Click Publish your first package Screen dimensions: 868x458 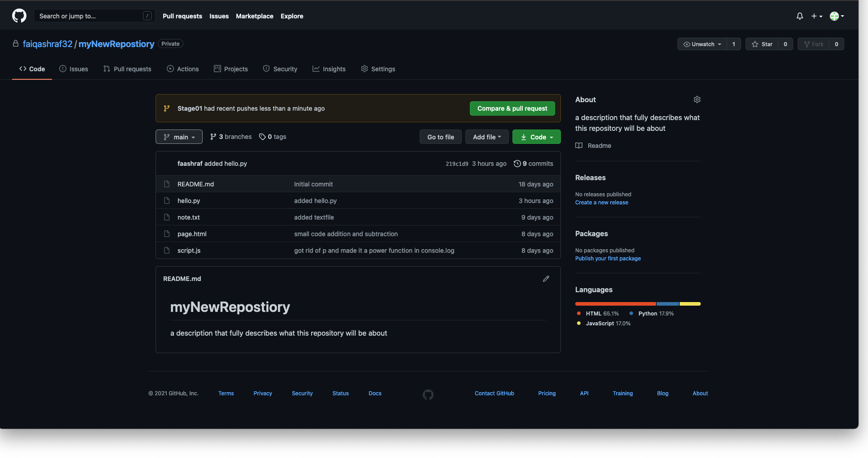(x=608, y=259)
